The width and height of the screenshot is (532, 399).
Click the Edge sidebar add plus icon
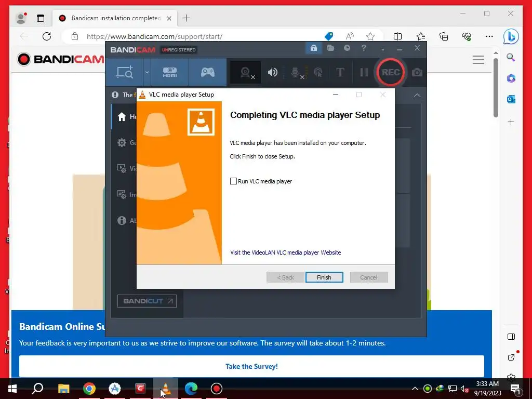[x=511, y=122]
